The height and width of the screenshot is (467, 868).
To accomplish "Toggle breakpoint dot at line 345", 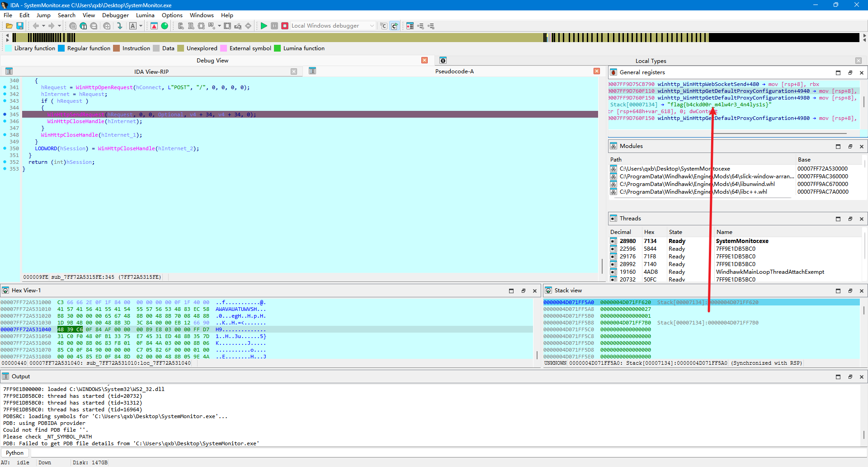I will 5,114.
